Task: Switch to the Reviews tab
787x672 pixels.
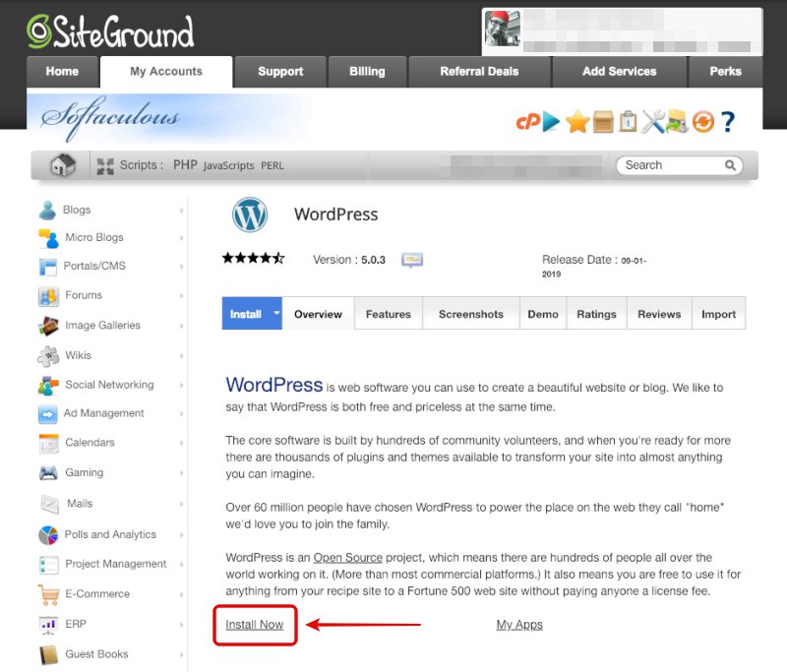Action: tap(659, 314)
